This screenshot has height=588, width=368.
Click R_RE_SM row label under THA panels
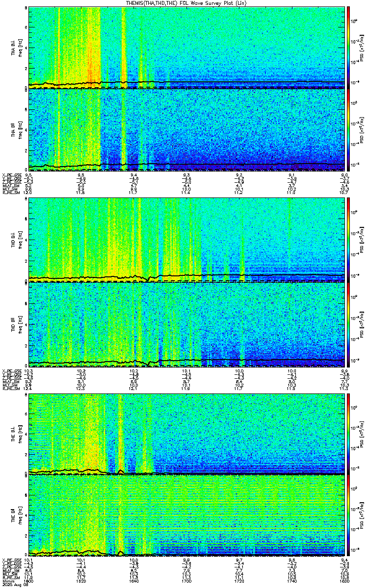point(11,193)
